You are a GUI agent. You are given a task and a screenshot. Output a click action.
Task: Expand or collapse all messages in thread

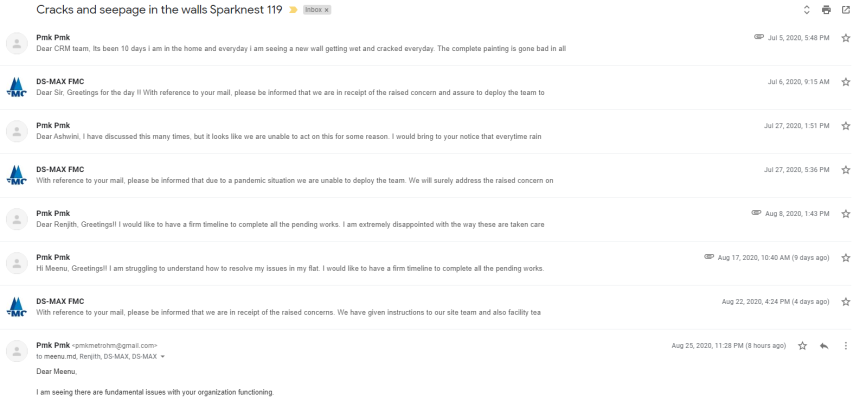(806, 10)
